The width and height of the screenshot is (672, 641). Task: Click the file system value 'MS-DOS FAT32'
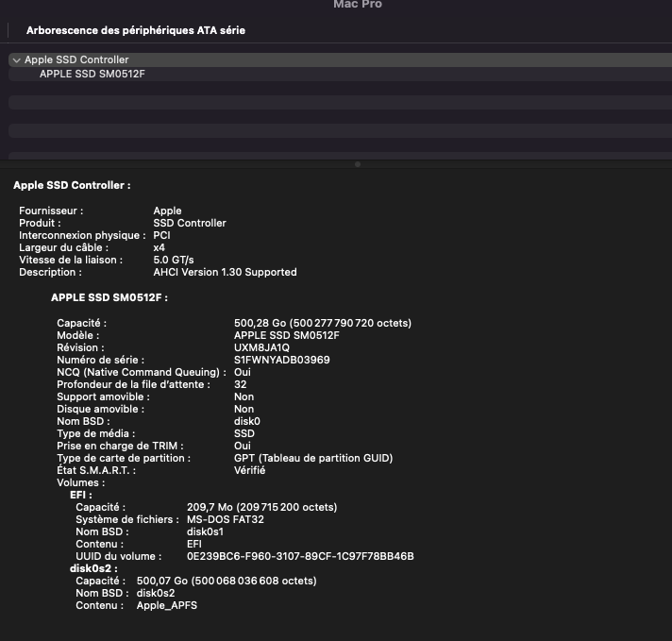pyautogui.click(x=226, y=519)
